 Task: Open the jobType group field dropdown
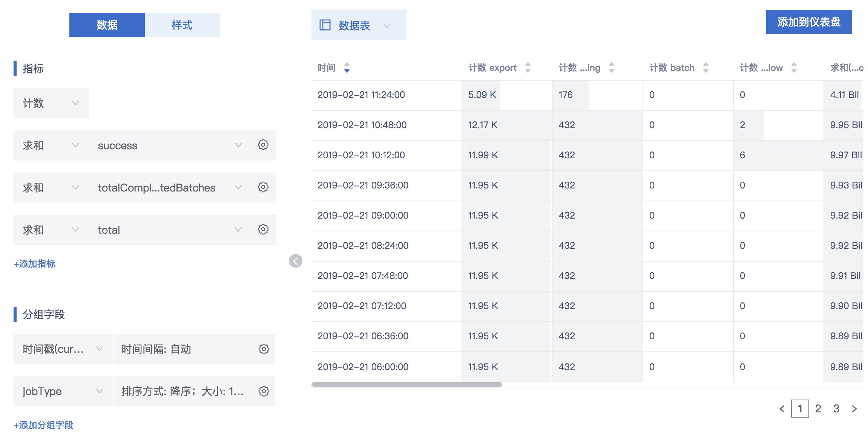63,391
